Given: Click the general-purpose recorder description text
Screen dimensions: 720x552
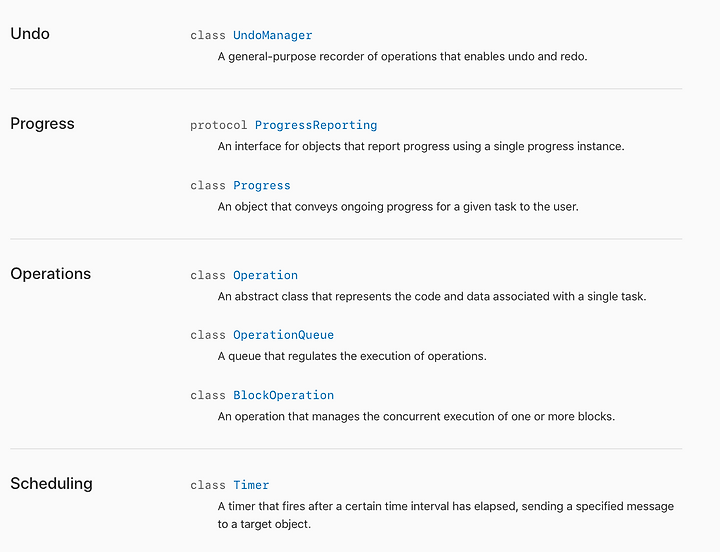Looking at the screenshot, I should pos(402,56).
